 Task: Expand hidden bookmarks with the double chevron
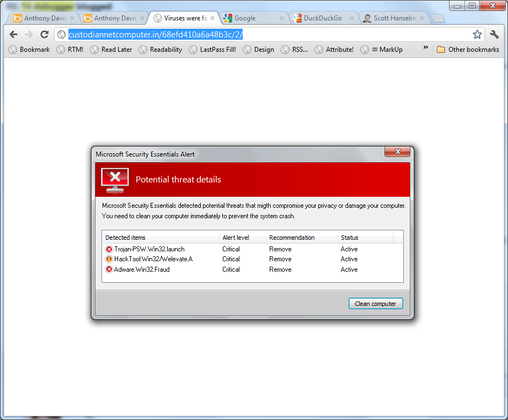(x=425, y=47)
